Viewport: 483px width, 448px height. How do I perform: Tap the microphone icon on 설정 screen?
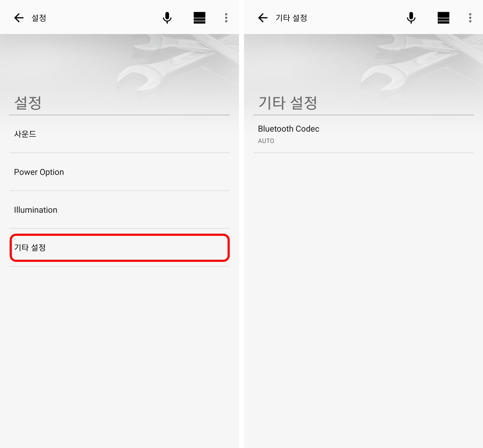pyautogui.click(x=167, y=18)
